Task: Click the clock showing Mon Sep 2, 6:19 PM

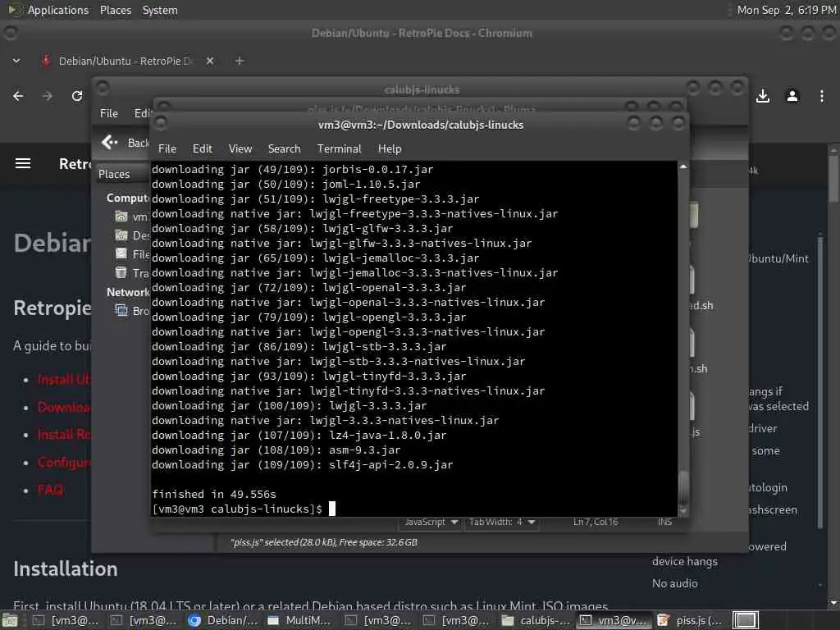Action: pyautogui.click(x=786, y=10)
